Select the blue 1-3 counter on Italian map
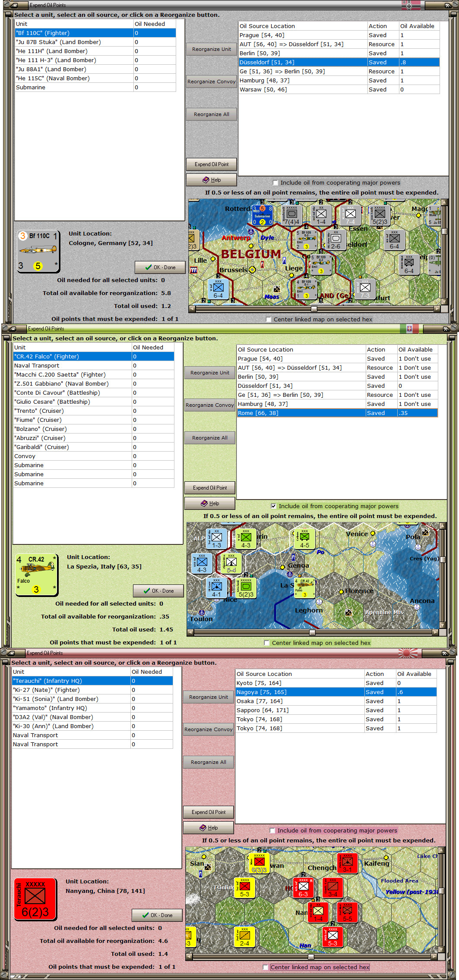Image resolution: width=459 pixels, height=980 pixels. (x=217, y=538)
